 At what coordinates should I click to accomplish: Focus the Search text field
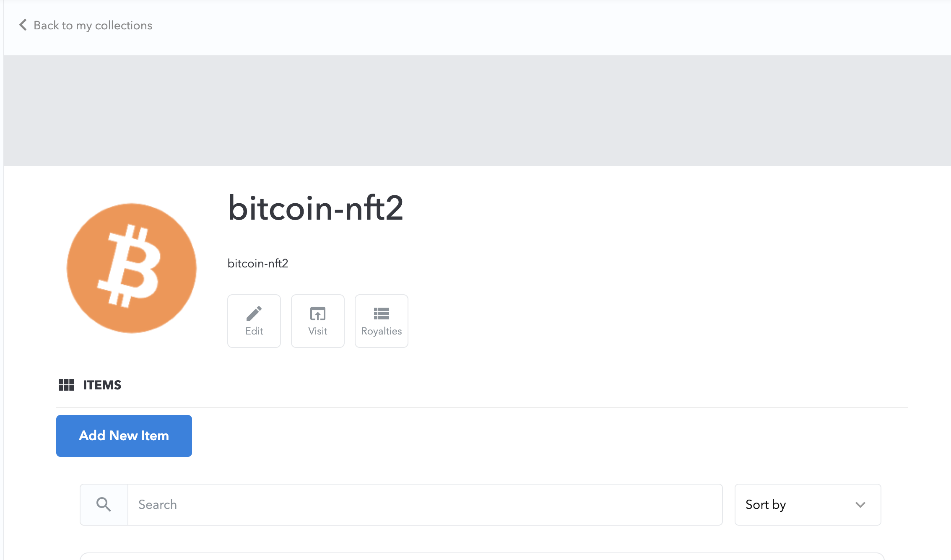pos(425,505)
